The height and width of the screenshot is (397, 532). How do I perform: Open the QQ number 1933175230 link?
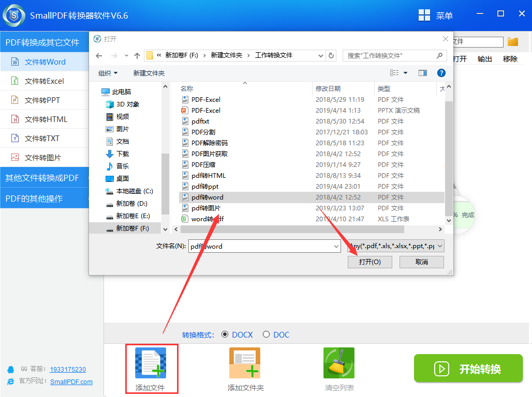pos(68,369)
